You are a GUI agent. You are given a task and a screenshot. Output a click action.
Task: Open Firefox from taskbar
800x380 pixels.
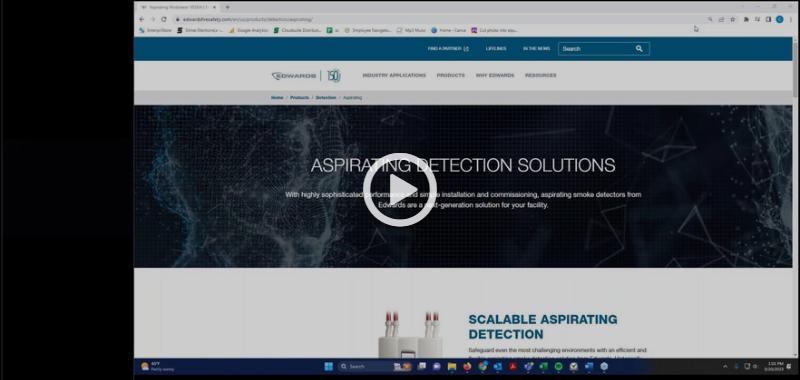pos(467,366)
